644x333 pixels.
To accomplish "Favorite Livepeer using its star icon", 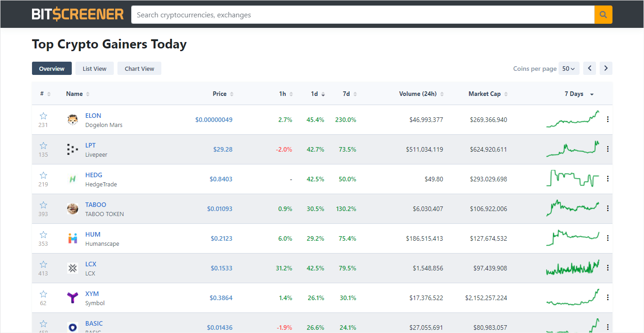I will [x=43, y=145].
